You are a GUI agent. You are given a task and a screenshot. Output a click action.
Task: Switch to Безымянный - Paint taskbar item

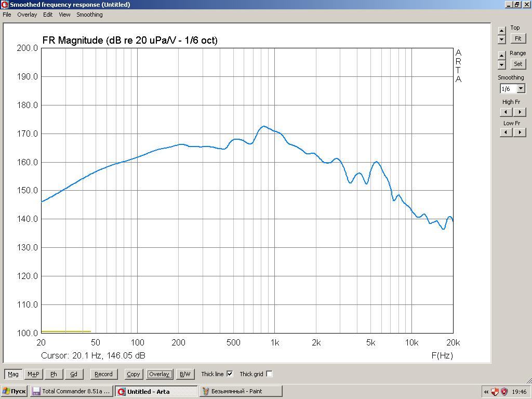coord(241,391)
